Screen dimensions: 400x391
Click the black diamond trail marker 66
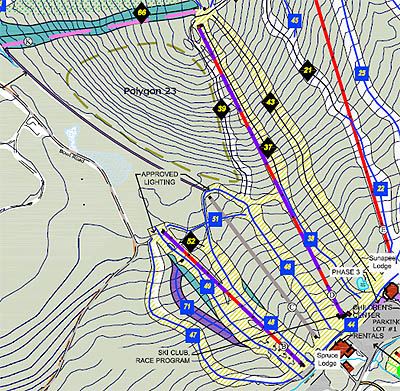tap(142, 13)
